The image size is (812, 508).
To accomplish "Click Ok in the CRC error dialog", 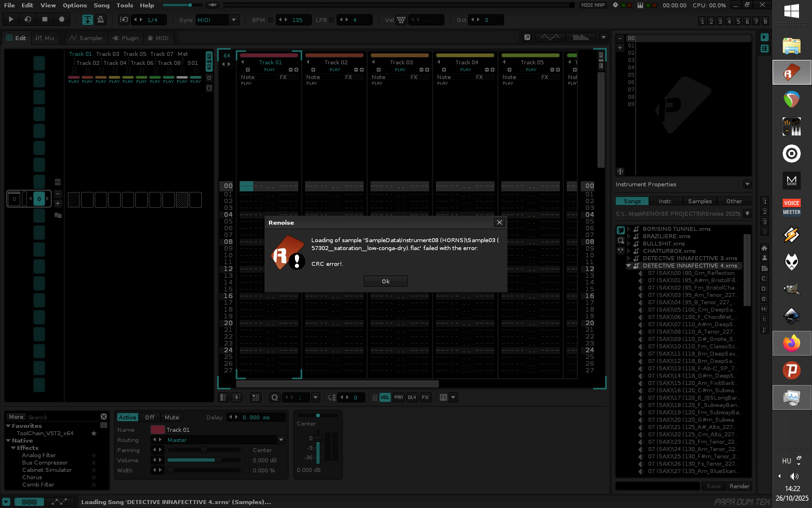I will [x=386, y=281].
